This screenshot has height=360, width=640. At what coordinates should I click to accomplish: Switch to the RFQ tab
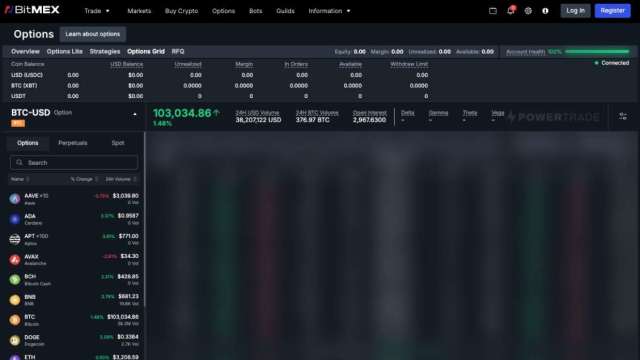(x=178, y=51)
